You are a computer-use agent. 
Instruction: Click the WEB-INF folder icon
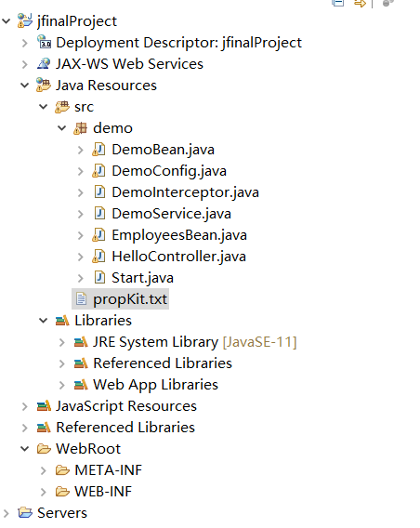click(x=62, y=492)
